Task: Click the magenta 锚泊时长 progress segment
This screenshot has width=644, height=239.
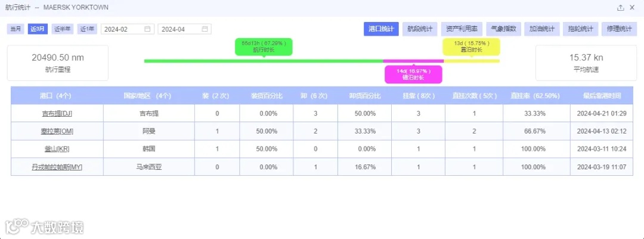Action: click(413, 61)
